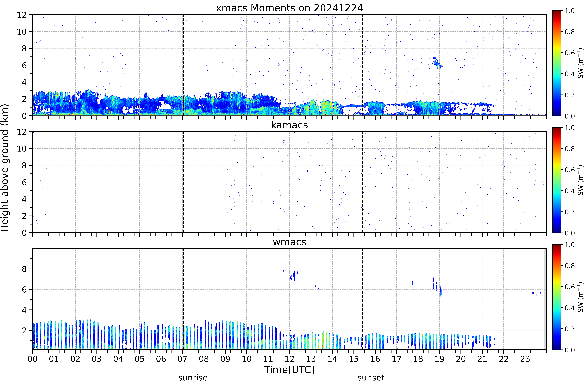The height and width of the screenshot is (386, 588).
Task: Click time-axis tick label "23"
Action: coord(525,359)
